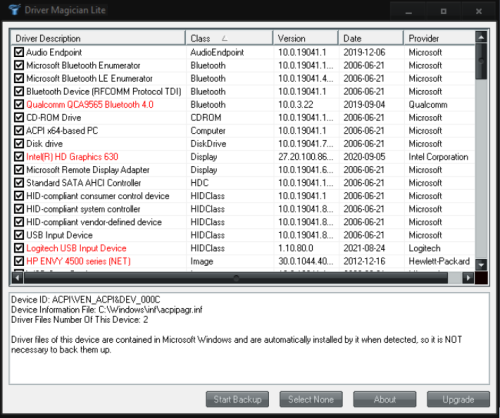Click version 1.10.80.0 cell
Viewport: 500px width, 418px height.
coord(296,248)
